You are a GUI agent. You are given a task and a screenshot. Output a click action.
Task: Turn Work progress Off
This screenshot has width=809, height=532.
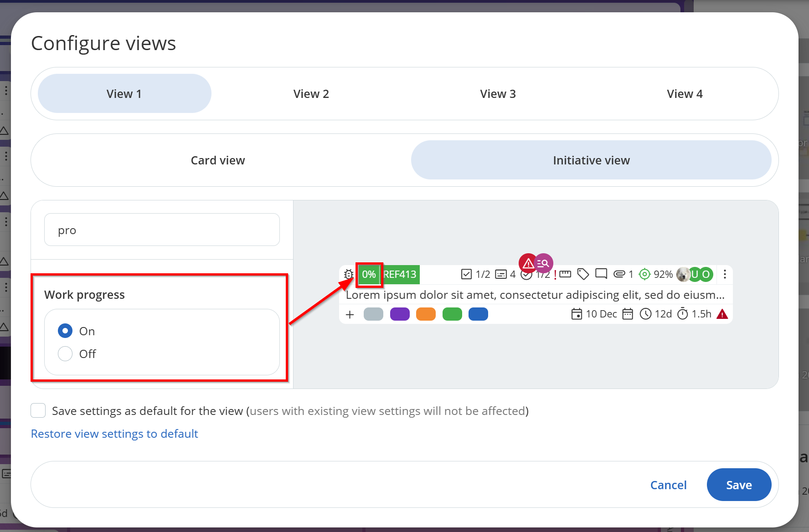pyautogui.click(x=65, y=354)
